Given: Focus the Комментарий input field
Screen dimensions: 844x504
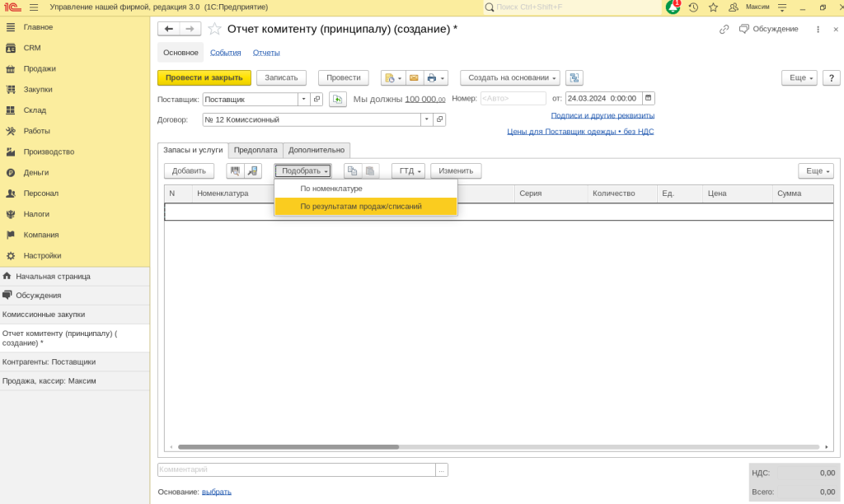Looking at the screenshot, I should (x=297, y=469).
